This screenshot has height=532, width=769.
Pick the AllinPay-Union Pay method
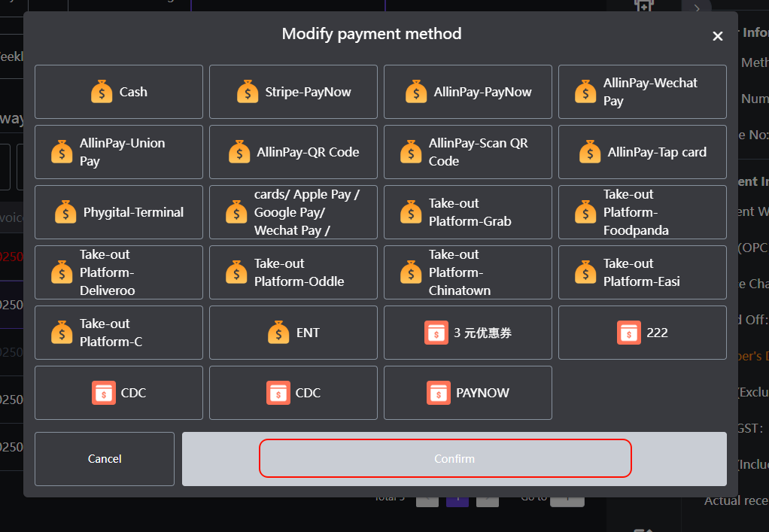click(x=119, y=152)
